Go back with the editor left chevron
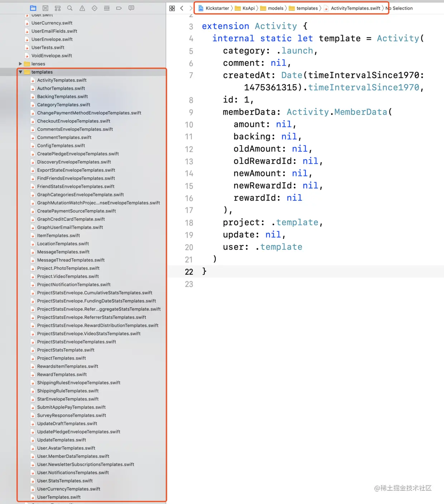Viewport: 444px width, 504px height. point(182,8)
